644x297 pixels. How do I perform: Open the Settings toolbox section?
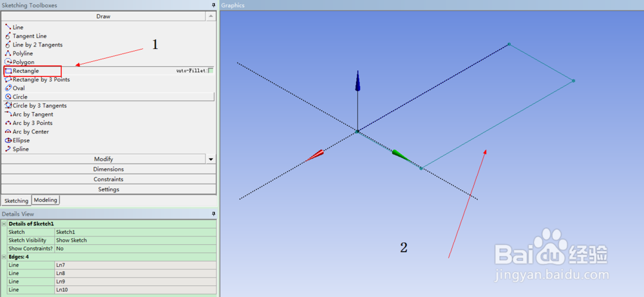(108, 189)
